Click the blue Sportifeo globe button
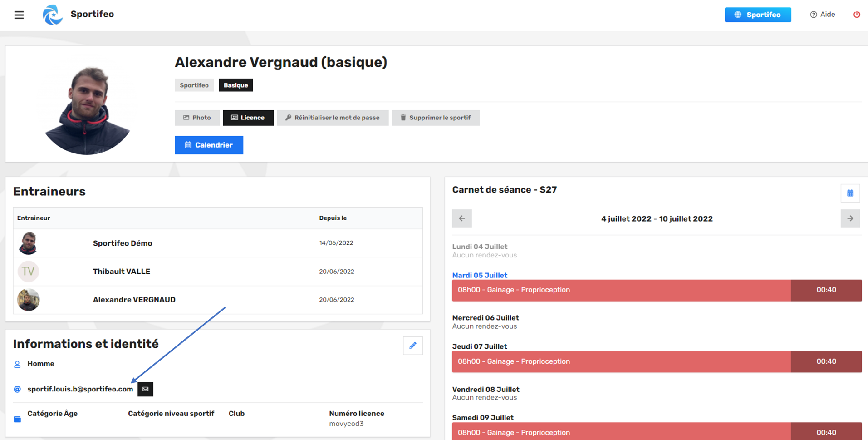Screen dimensions: 868x440 (758, 15)
